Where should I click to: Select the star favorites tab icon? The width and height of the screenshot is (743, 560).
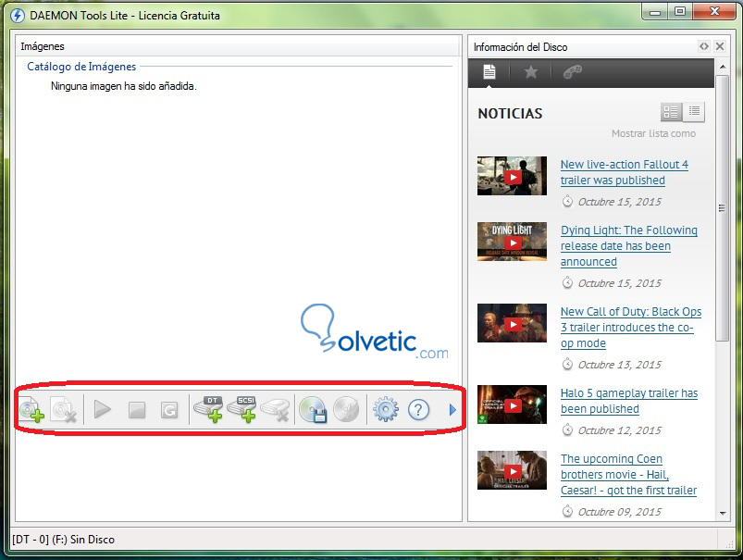pyautogui.click(x=531, y=72)
